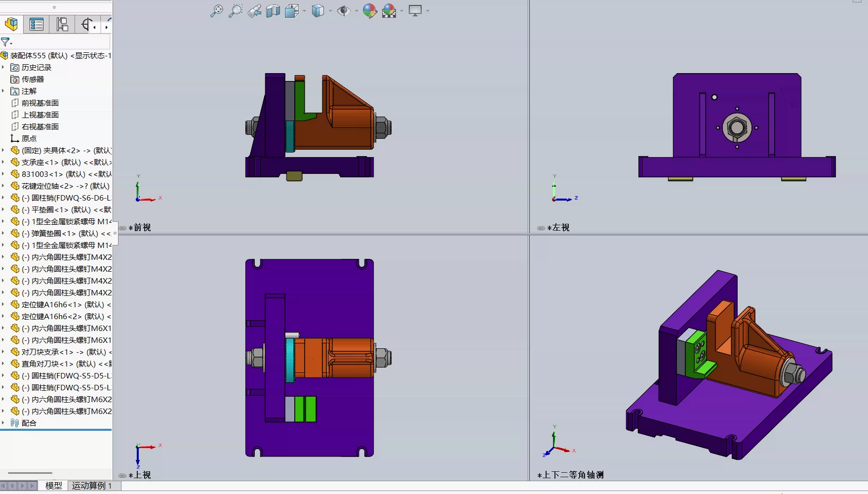Switch to the ConfigurationManager tab
Image resolution: width=868 pixels, height=494 pixels.
pos(62,24)
